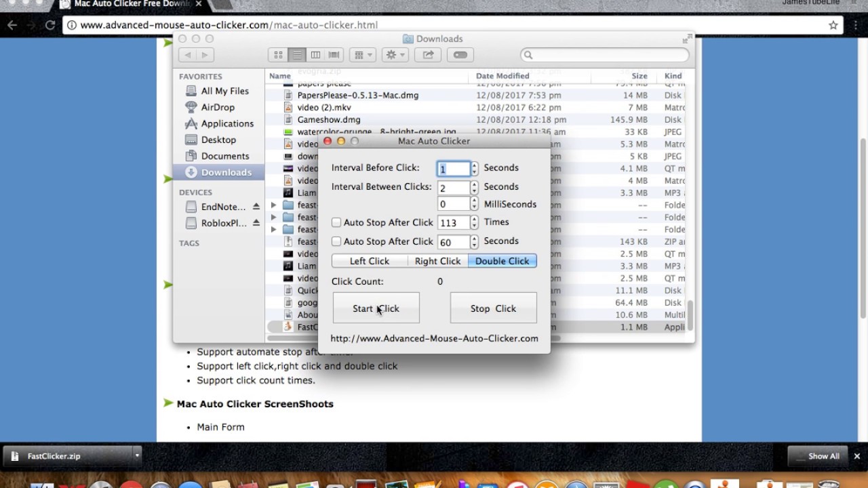Screen dimensions: 868x488
Task: Click Interval Before Click field
Action: tap(454, 169)
